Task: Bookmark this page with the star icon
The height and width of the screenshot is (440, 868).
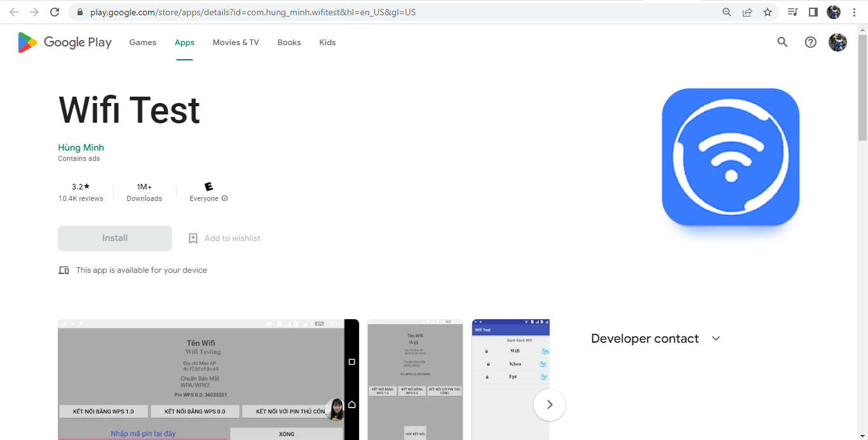Action: pyautogui.click(x=768, y=12)
